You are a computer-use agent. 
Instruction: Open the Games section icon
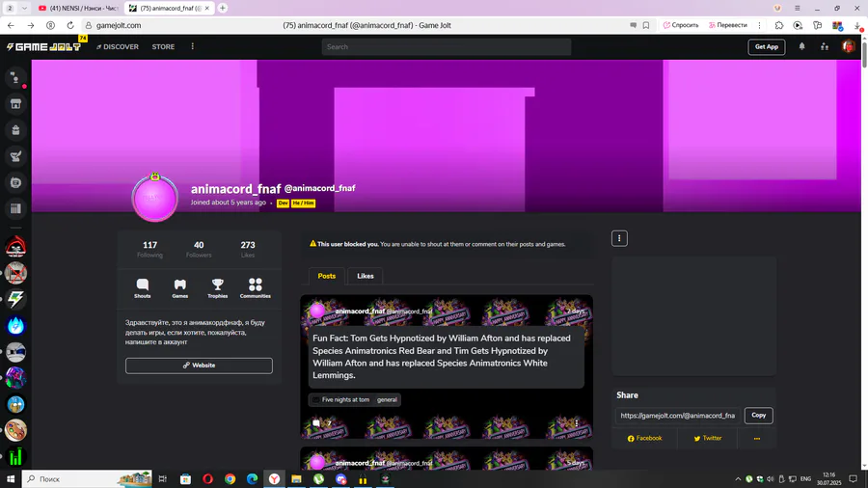click(180, 288)
